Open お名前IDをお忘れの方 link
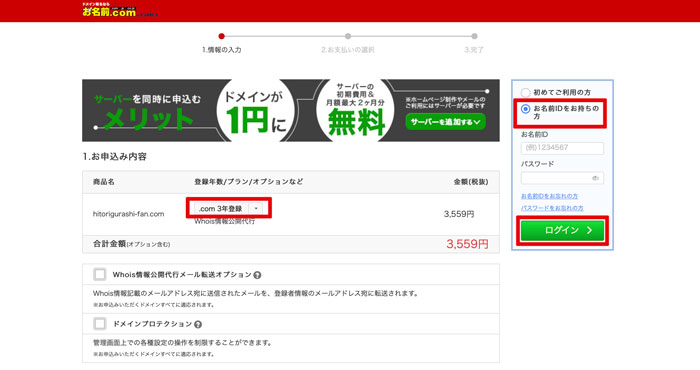The height and width of the screenshot is (370, 700). [x=549, y=196]
